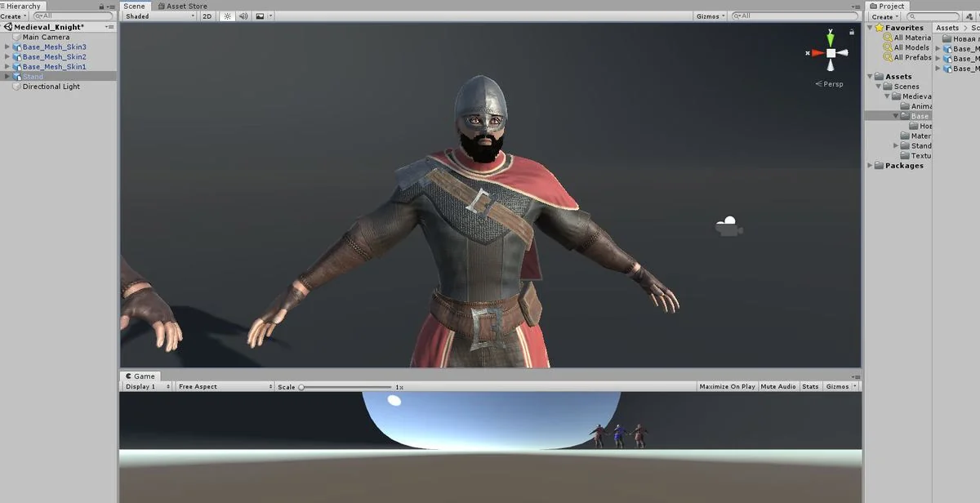This screenshot has width=980, height=503.
Task: Expand Base_Mesh_Skin3 in the hierarchy
Action: 7,47
